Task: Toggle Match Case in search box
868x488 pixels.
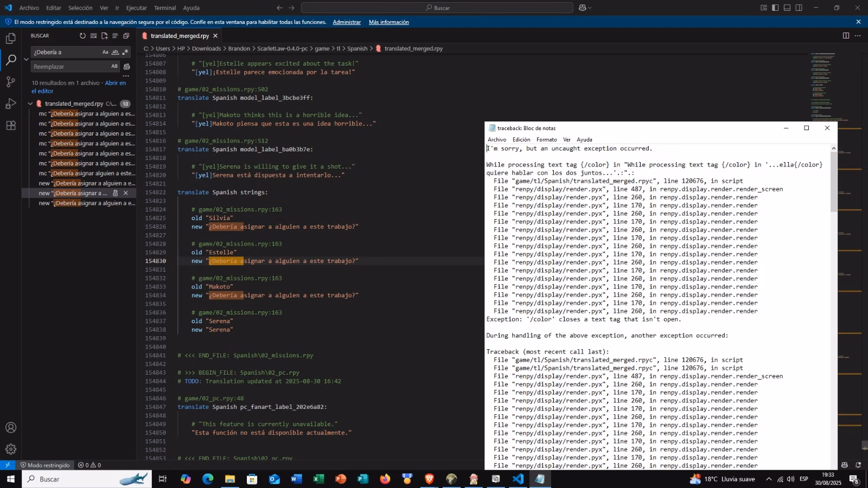Action: [x=105, y=53]
